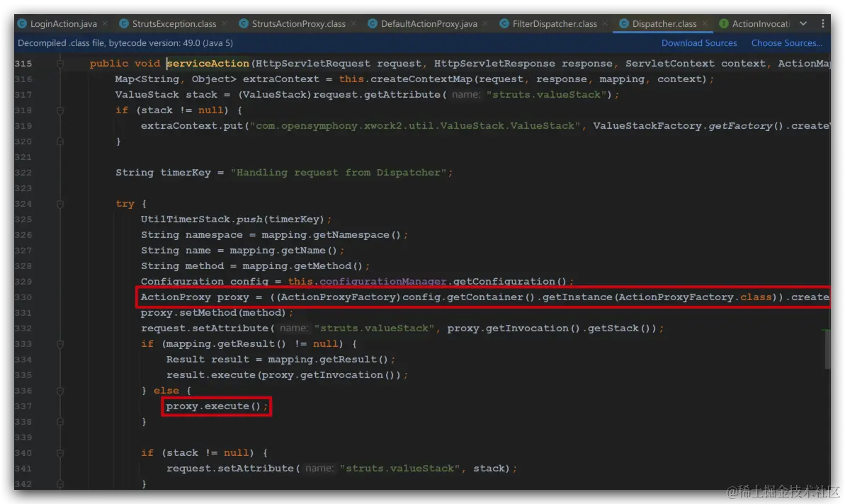Click ValueStackFactory.getFactory() on line 319

[x=688, y=126]
